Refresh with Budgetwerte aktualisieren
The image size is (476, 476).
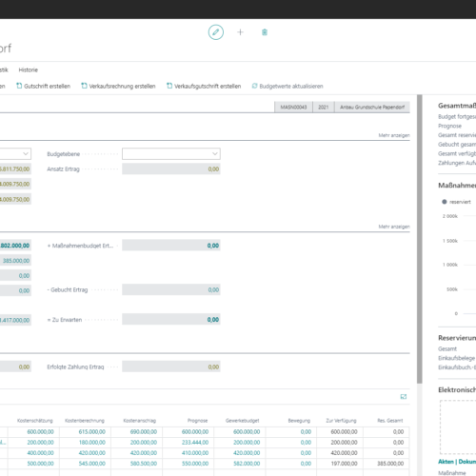pyautogui.click(x=288, y=86)
